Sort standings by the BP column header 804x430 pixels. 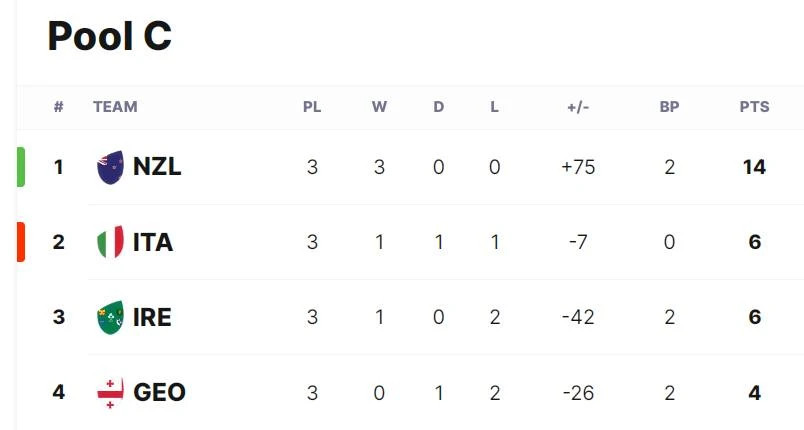coord(669,107)
